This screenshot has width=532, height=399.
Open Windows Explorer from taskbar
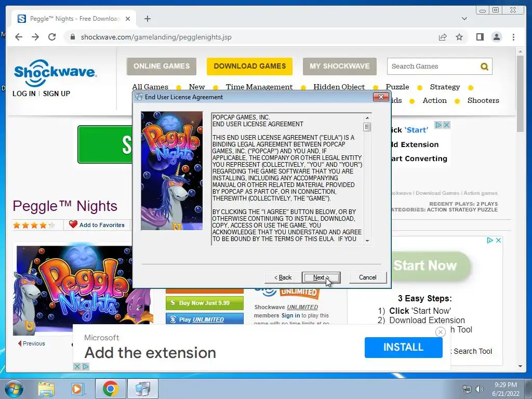(x=46, y=389)
